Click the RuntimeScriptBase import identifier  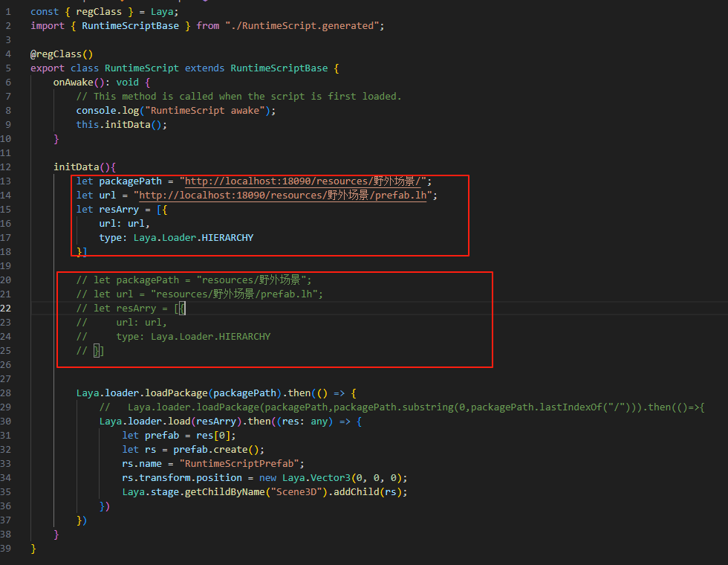(131, 25)
